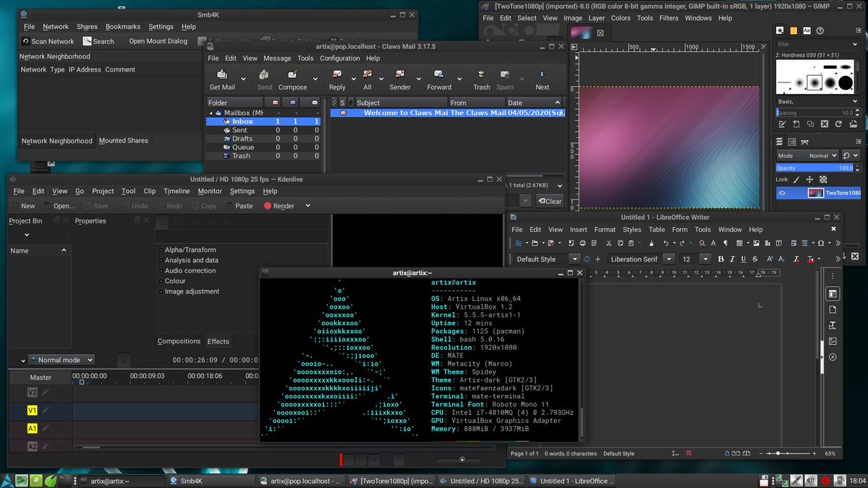Create a new brush in GIMP
Image resolution: width=868 pixels, height=488 pixels.
796,124
